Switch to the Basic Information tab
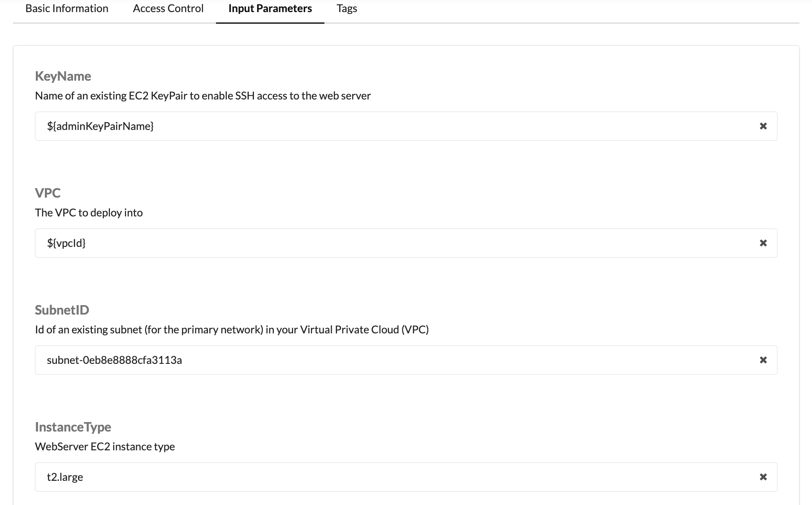812x505 pixels. [x=66, y=8]
